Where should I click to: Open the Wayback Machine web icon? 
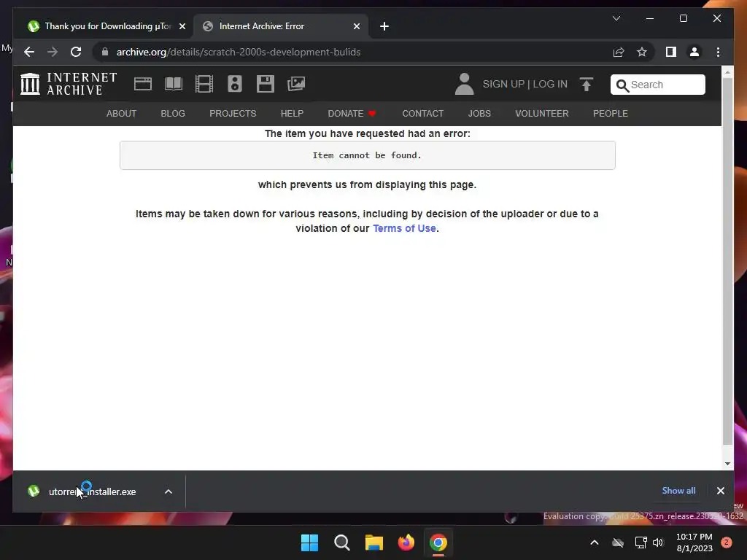point(143,84)
